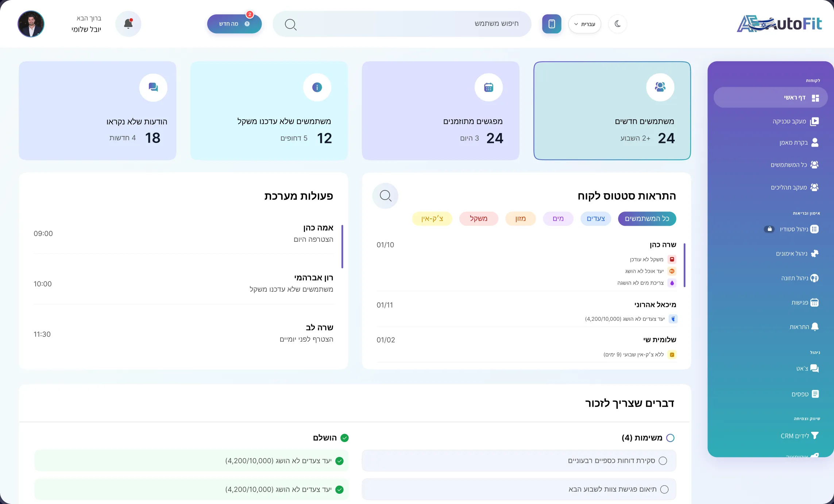Toggle the משימות (4) header circle
The width and height of the screenshot is (834, 504).
pos(670,438)
